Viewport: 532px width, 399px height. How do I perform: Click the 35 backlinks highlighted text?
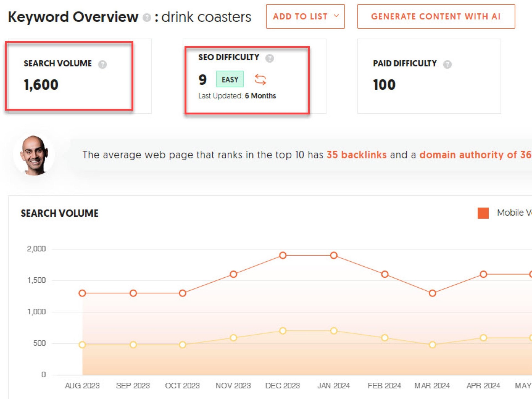pyautogui.click(x=356, y=155)
